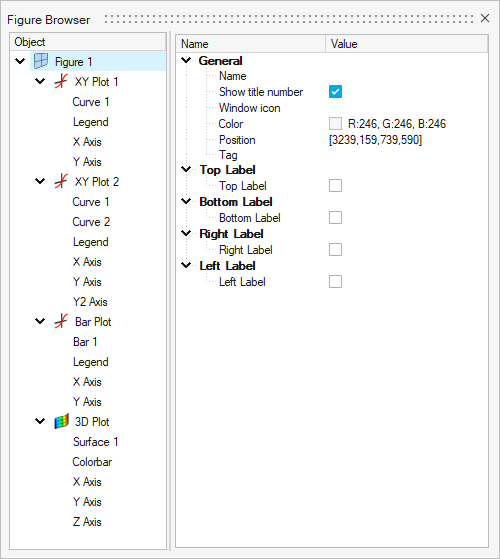Select Bar 1 under Bar Plot

[x=85, y=342]
